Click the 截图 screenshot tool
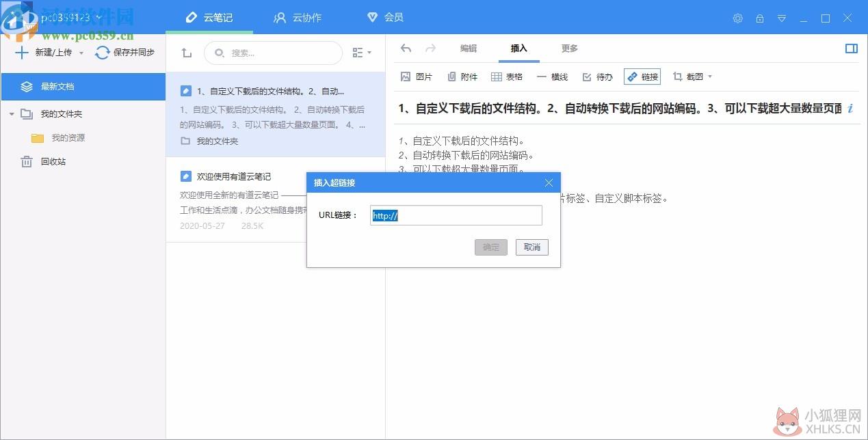The width and height of the screenshot is (868, 440). (688, 77)
